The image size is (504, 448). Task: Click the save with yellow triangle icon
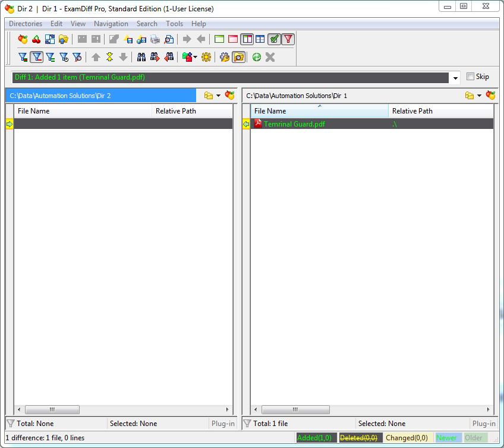tap(128, 39)
